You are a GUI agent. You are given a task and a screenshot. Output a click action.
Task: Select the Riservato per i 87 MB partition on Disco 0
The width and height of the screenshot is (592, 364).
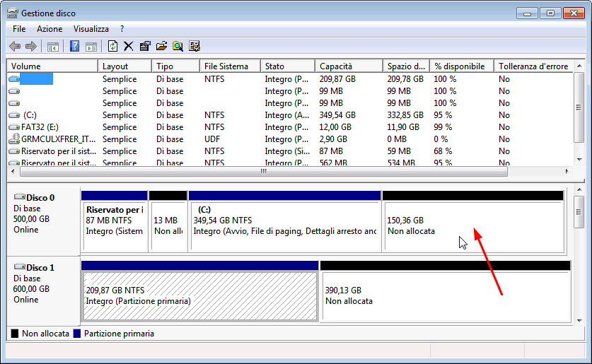pos(115,221)
